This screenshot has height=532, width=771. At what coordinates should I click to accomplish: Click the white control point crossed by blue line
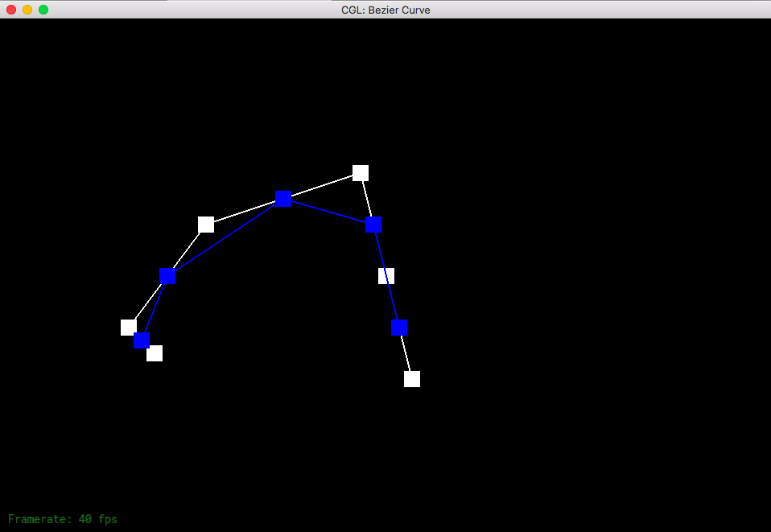click(x=386, y=276)
